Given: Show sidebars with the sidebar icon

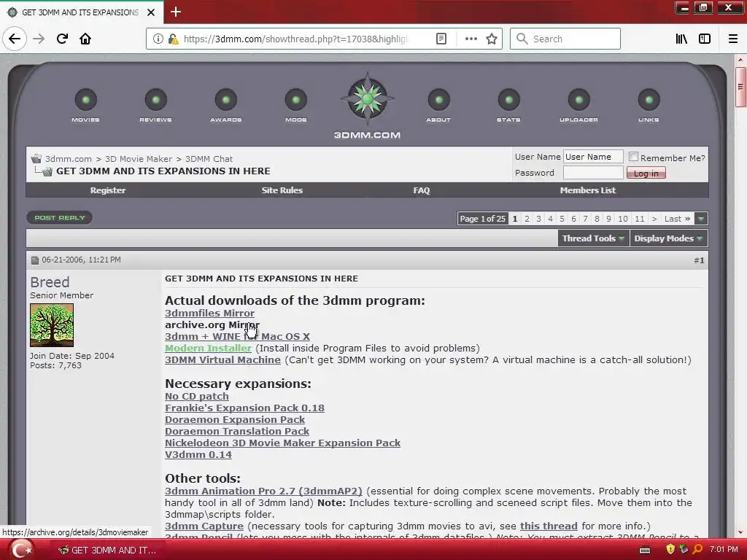Looking at the screenshot, I should click(x=705, y=39).
